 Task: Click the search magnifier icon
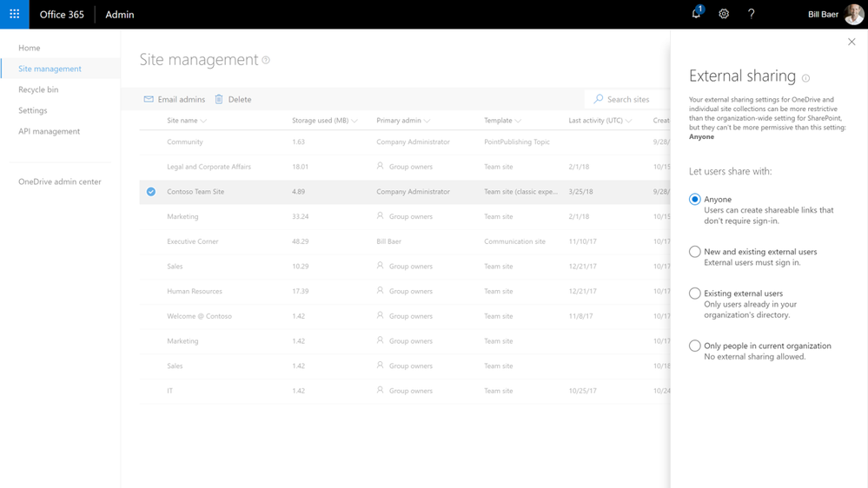click(599, 99)
